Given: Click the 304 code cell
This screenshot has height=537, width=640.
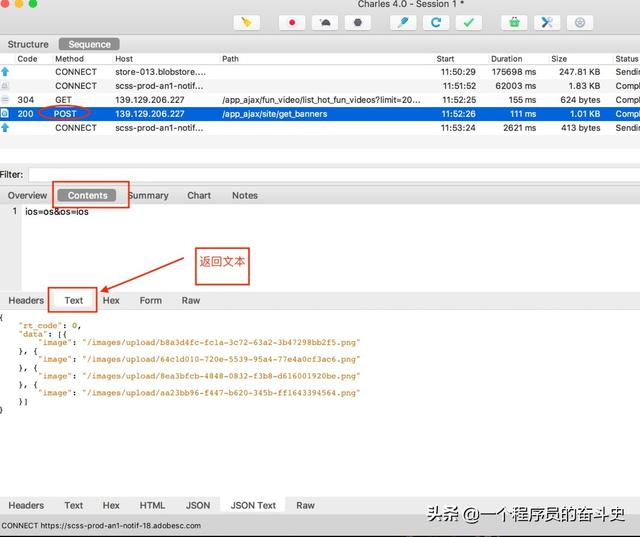Looking at the screenshot, I should click(x=25, y=100).
